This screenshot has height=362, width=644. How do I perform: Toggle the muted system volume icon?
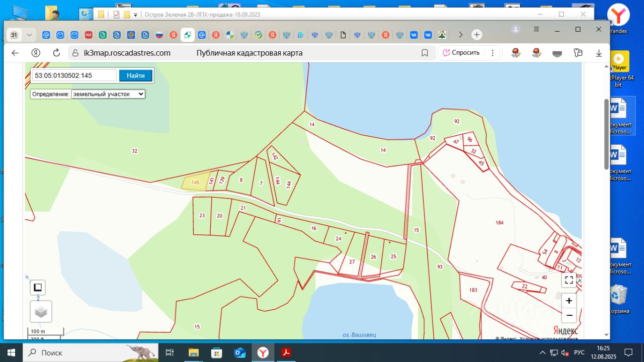point(565,352)
